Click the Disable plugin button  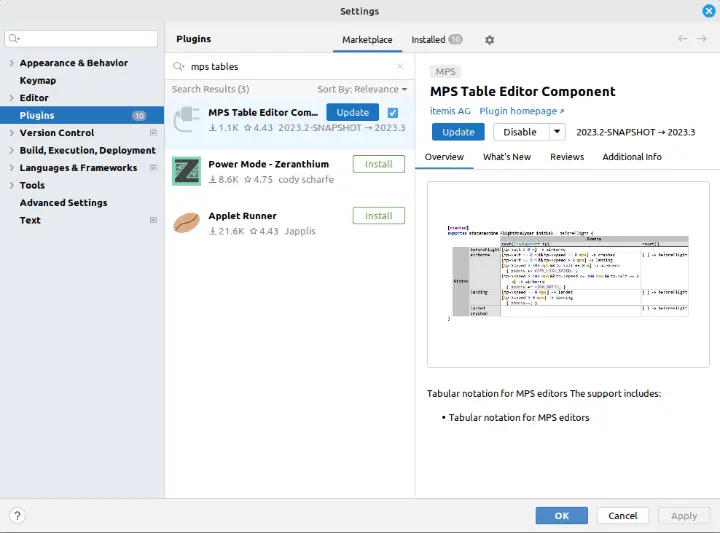pos(520,132)
